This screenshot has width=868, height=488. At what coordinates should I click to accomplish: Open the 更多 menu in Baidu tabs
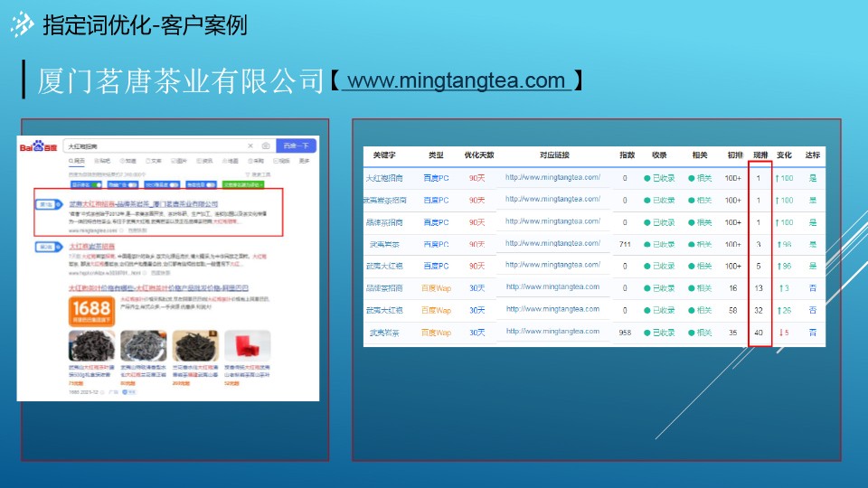click(x=305, y=161)
